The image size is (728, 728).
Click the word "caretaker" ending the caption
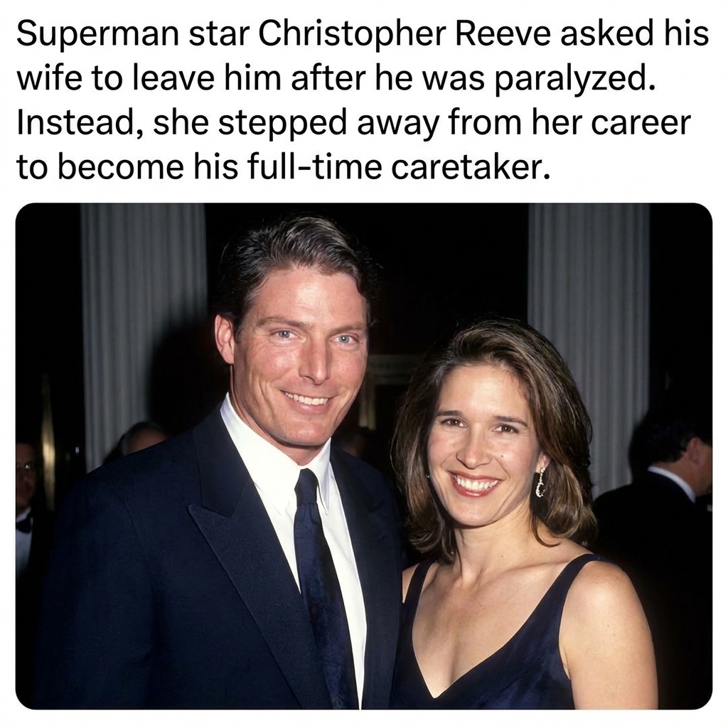click(466, 166)
